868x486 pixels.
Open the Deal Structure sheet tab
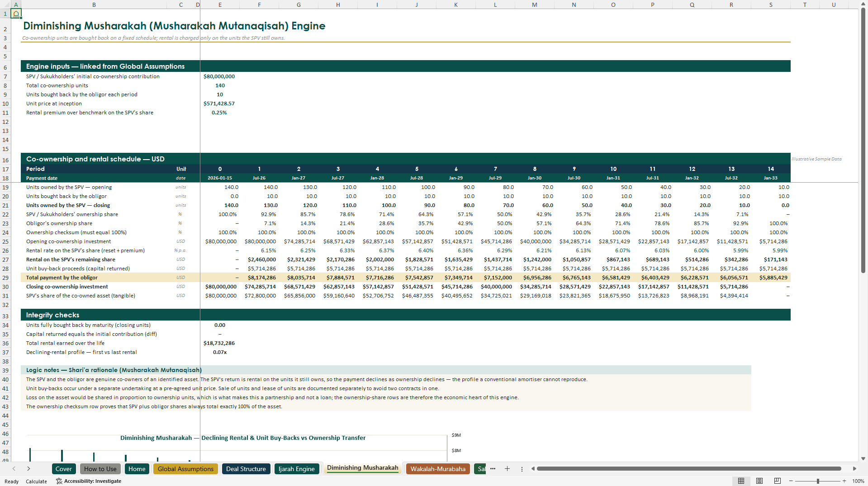[x=246, y=469]
